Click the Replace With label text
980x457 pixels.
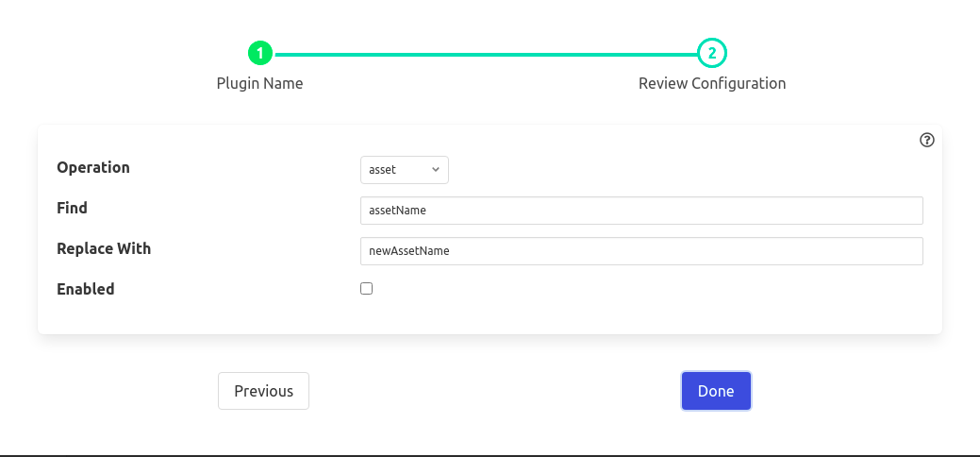104,248
